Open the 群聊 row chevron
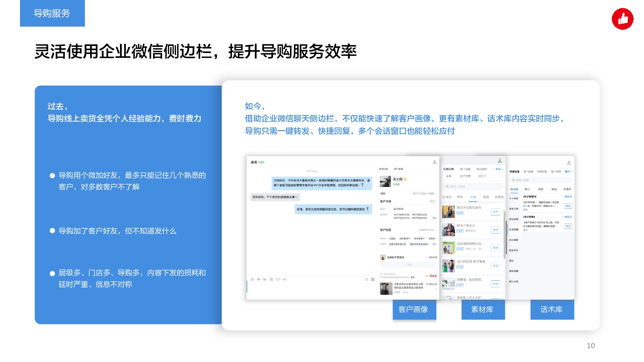Viewport: 644px width, 362px height. pyautogui.click(x=436, y=194)
